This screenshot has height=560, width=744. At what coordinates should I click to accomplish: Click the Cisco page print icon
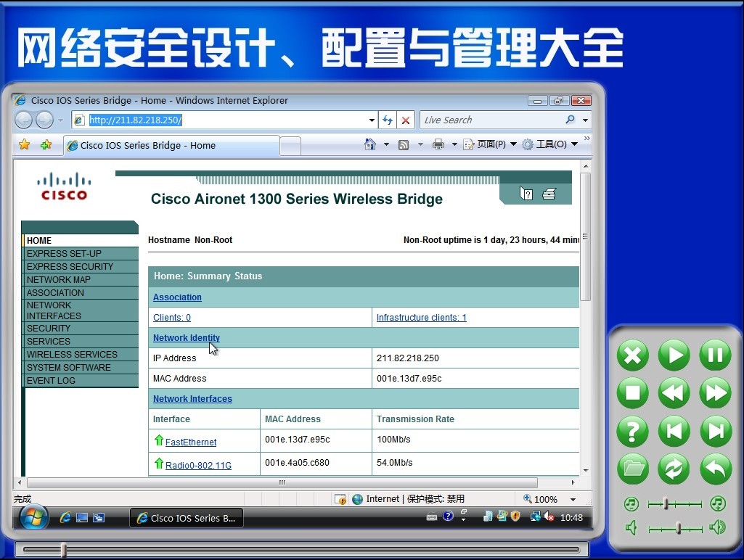549,194
